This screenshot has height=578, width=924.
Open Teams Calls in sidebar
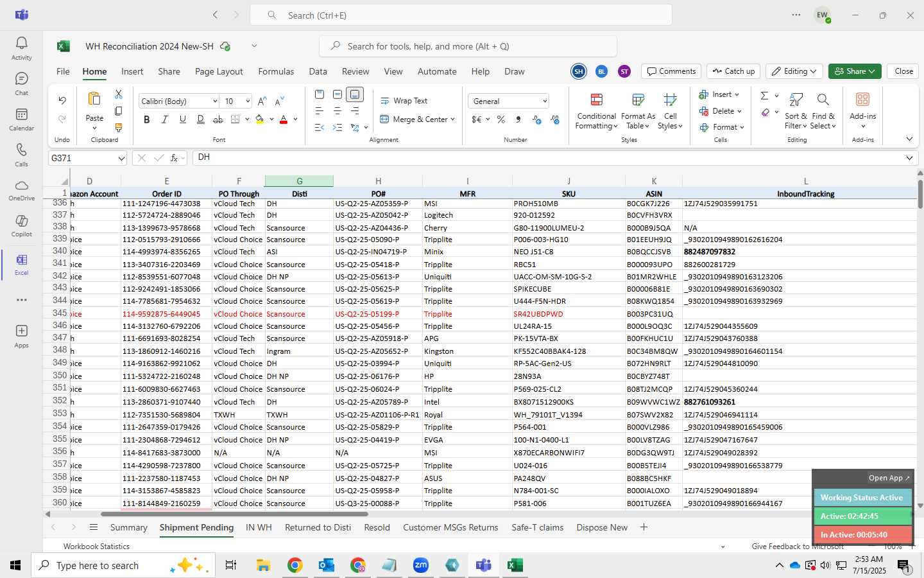21,155
